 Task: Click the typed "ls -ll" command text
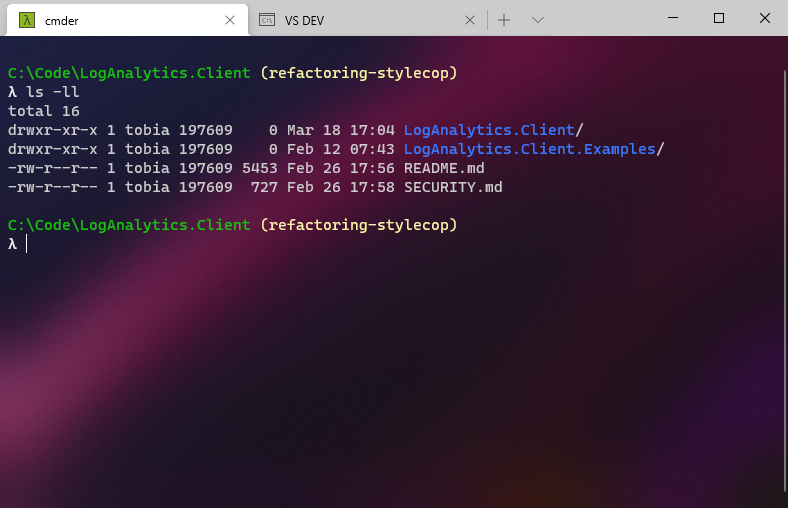[x=52, y=92]
